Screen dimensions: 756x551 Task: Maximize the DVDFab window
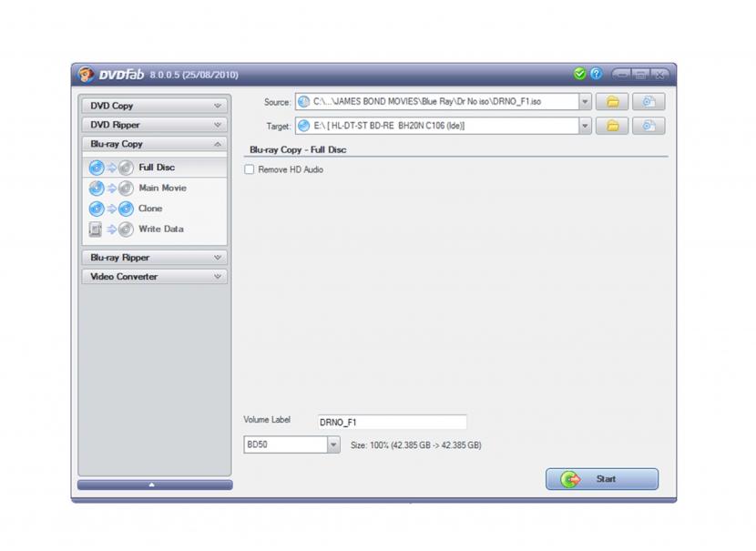click(640, 75)
